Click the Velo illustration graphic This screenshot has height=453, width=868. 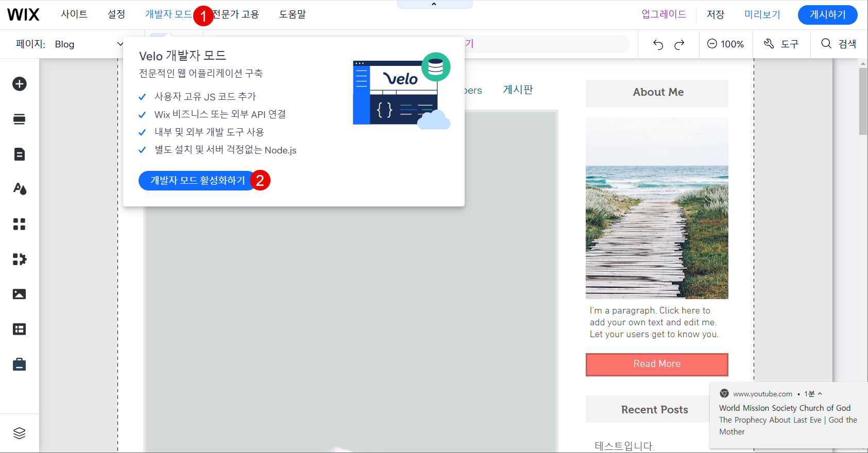point(402,91)
